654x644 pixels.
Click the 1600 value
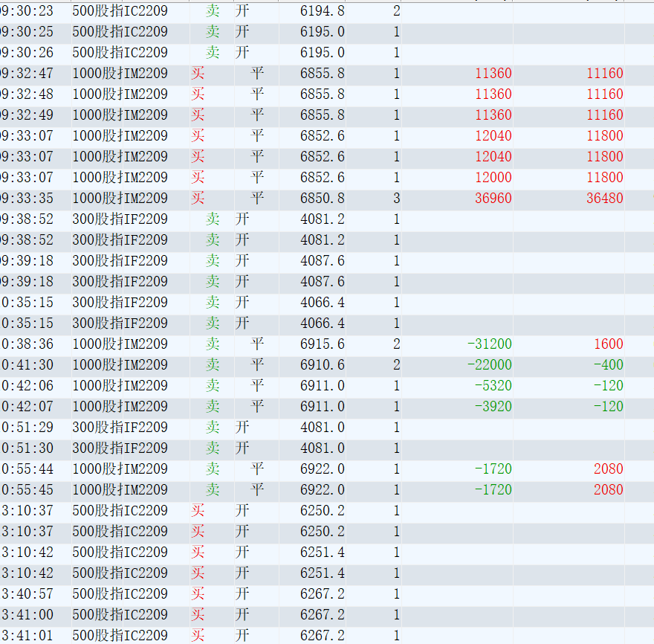click(609, 344)
